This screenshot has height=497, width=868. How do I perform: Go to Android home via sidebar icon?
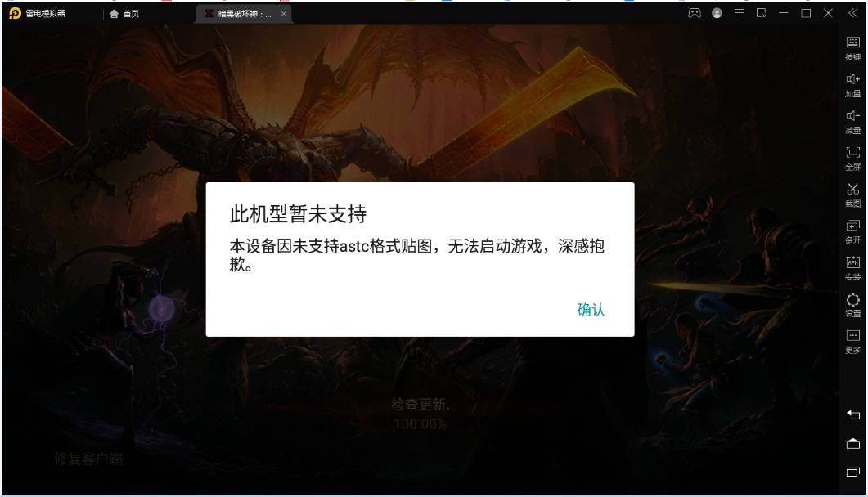[852, 443]
